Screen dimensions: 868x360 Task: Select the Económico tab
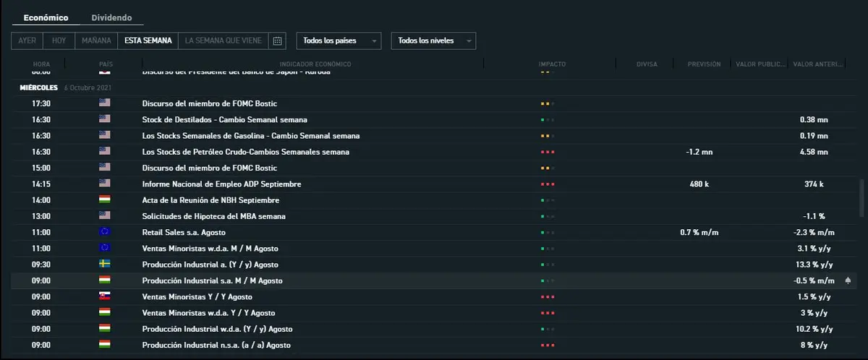46,17
